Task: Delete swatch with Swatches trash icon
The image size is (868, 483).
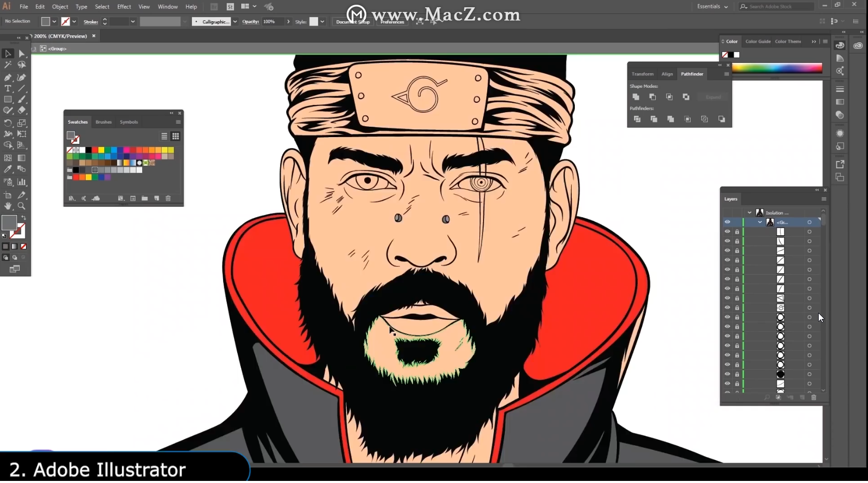Action: click(x=168, y=198)
